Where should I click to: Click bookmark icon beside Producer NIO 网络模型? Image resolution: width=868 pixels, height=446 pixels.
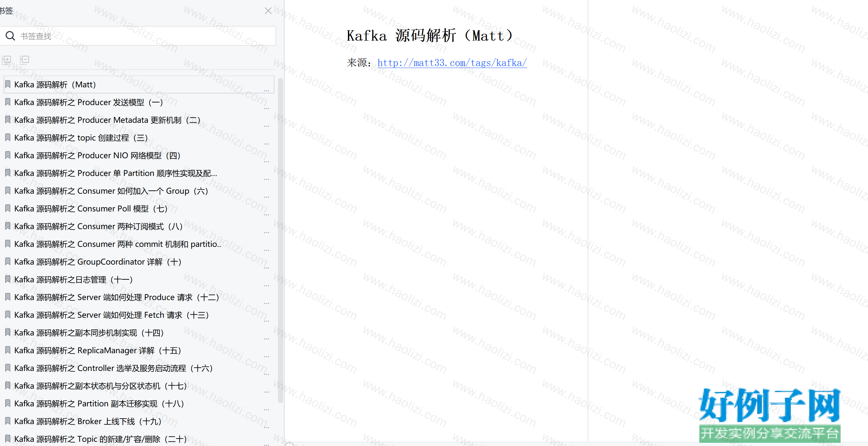8,155
